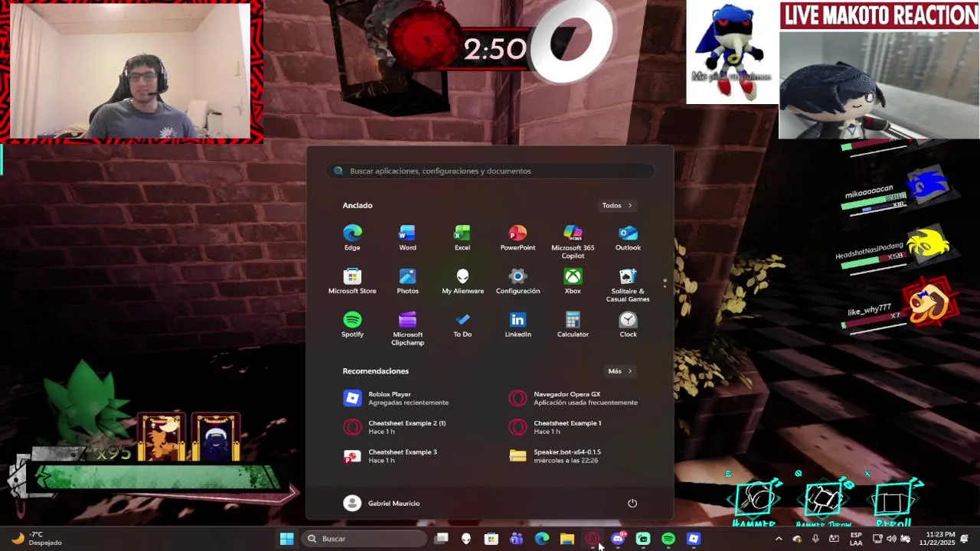
Task: Switch to Roblox on taskbar
Action: pos(694,539)
